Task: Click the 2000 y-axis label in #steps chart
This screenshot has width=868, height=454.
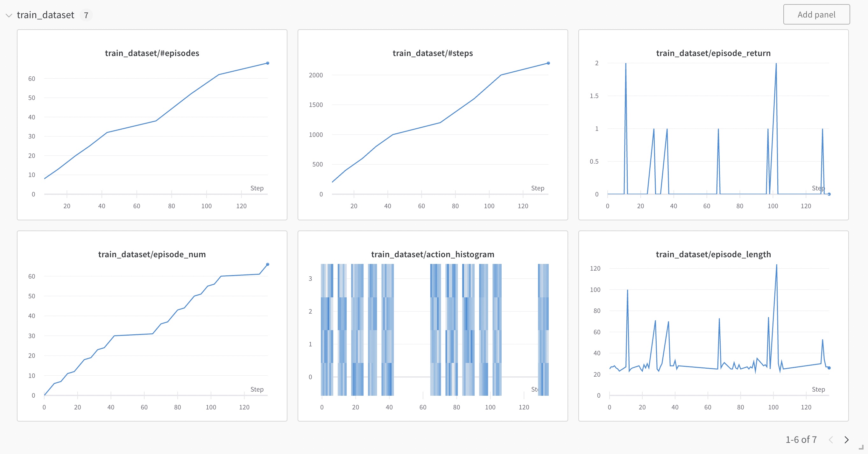Action: (316, 75)
